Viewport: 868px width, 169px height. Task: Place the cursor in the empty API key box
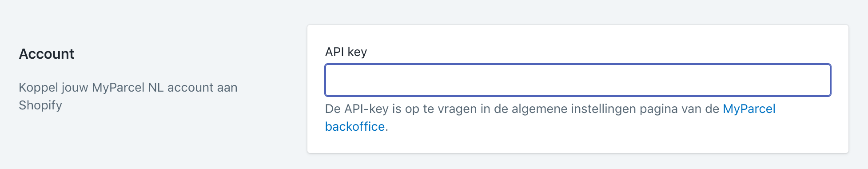pos(577,80)
